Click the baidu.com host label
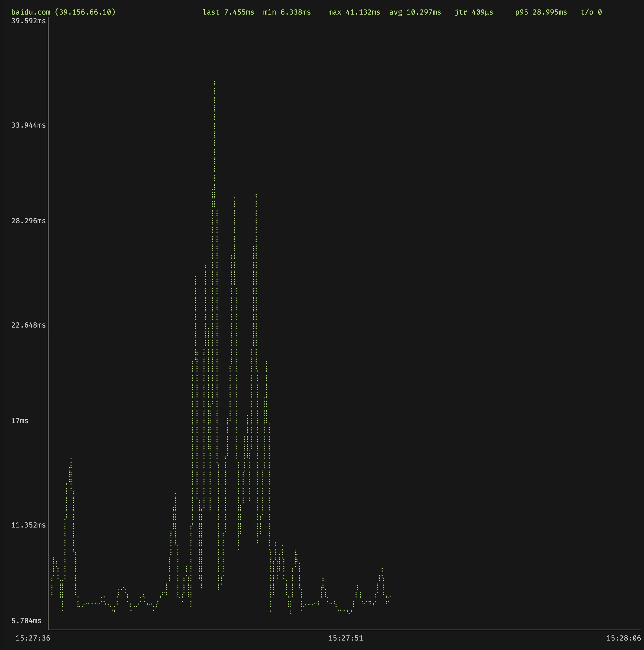The width and height of the screenshot is (644, 650). (x=31, y=13)
